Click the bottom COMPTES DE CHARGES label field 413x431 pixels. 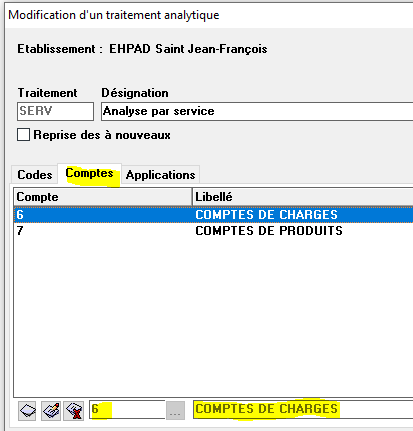click(x=303, y=410)
